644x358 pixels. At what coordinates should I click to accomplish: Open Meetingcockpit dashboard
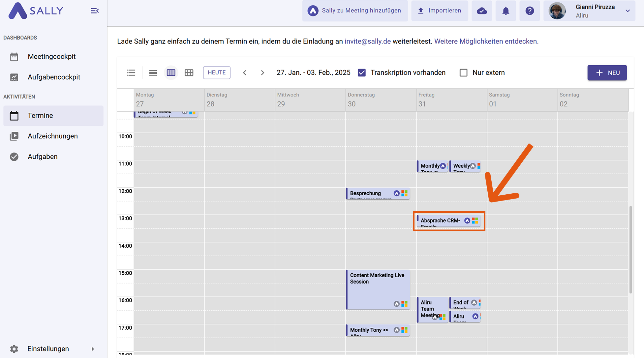click(52, 57)
